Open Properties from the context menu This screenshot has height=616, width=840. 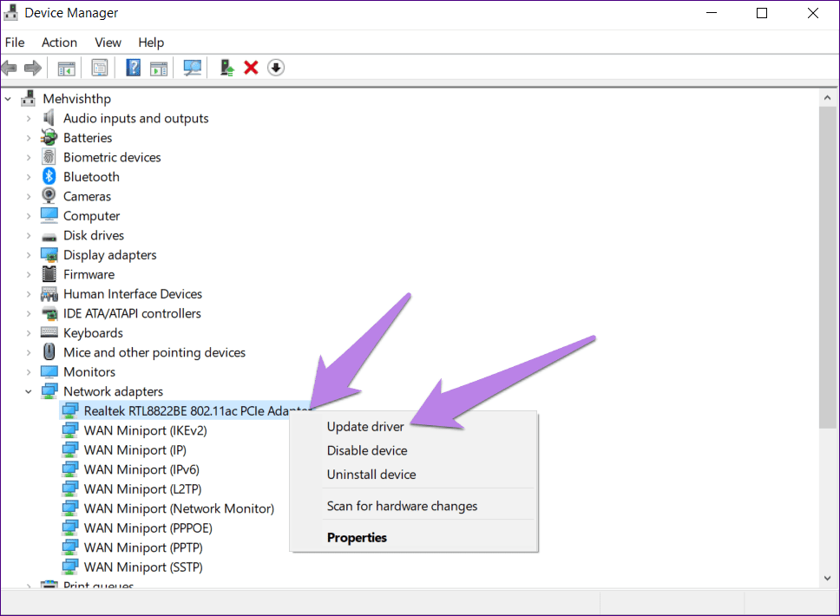(x=357, y=537)
